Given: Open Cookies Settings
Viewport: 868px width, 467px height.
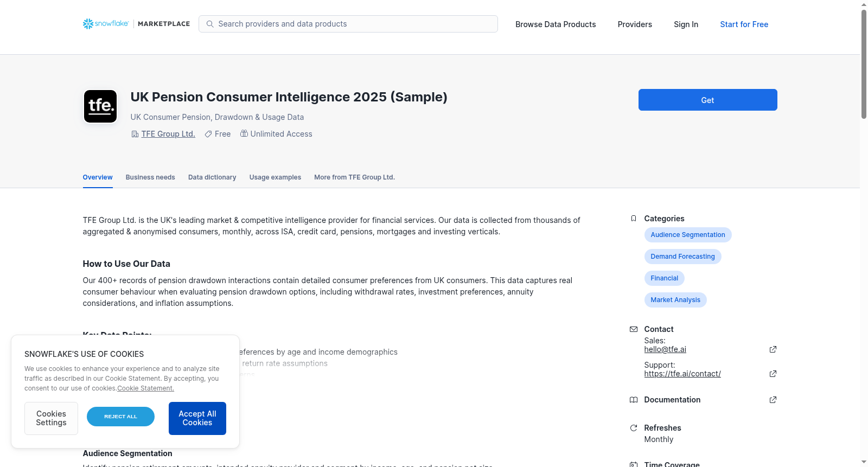Looking at the screenshot, I should 51,418.
